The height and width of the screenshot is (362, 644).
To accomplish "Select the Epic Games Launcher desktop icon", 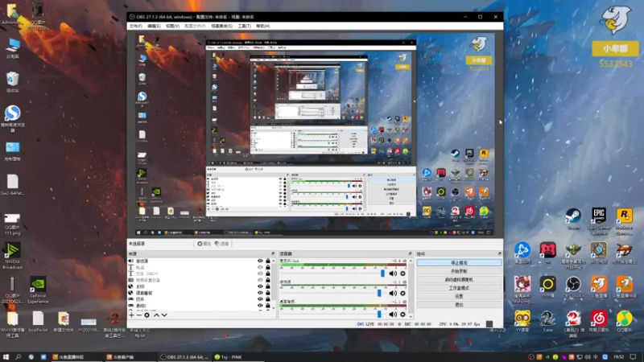I will (599, 222).
